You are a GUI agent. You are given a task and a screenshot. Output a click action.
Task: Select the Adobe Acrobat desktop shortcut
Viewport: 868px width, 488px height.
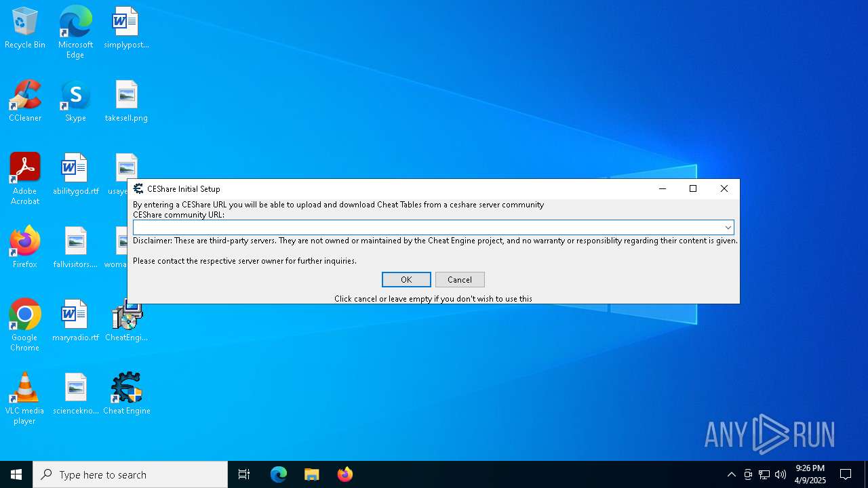pyautogui.click(x=25, y=178)
